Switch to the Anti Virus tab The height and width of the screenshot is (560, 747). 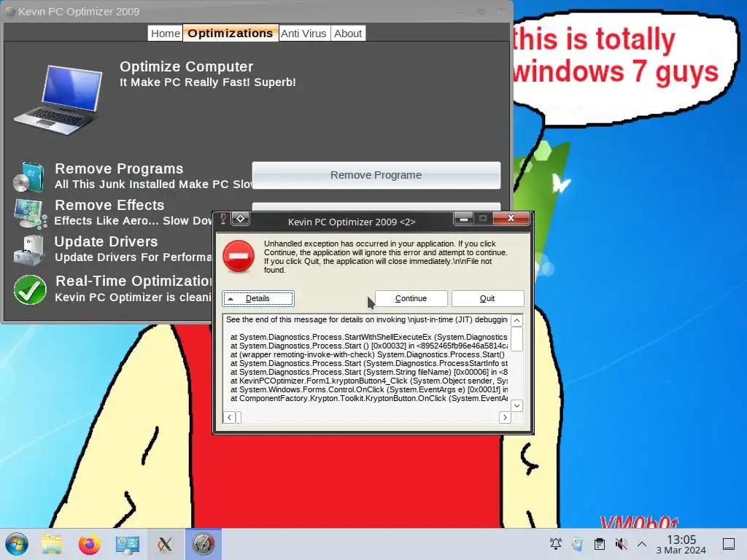click(x=304, y=34)
